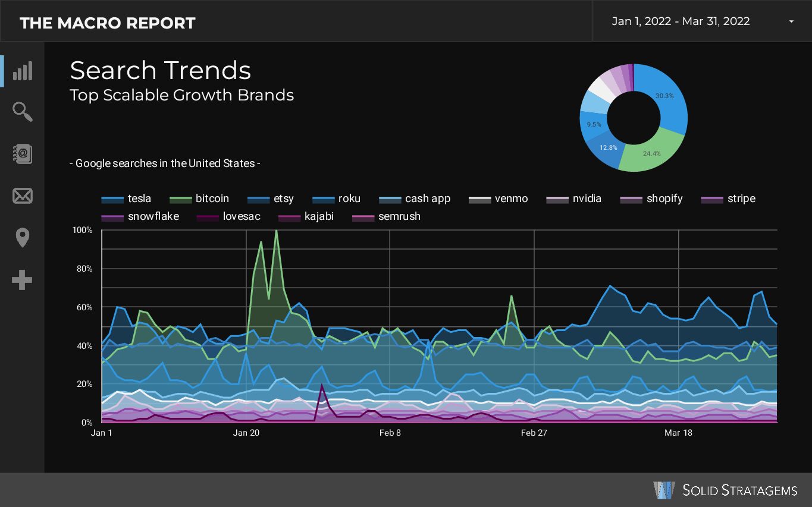812x507 pixels.
Task: Select the Jan 1, 2022 - Mar 31, 2022 date range
Action: [x=681, y=21]
